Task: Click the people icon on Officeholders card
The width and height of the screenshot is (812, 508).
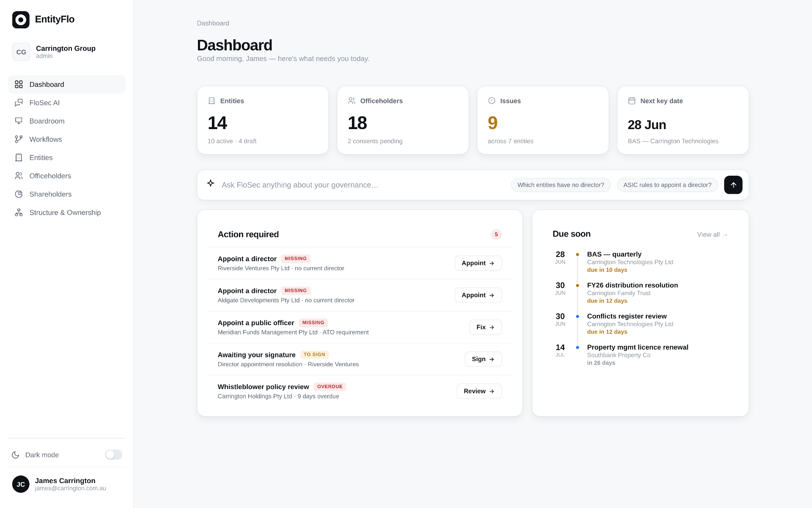Action: point(352,101)
